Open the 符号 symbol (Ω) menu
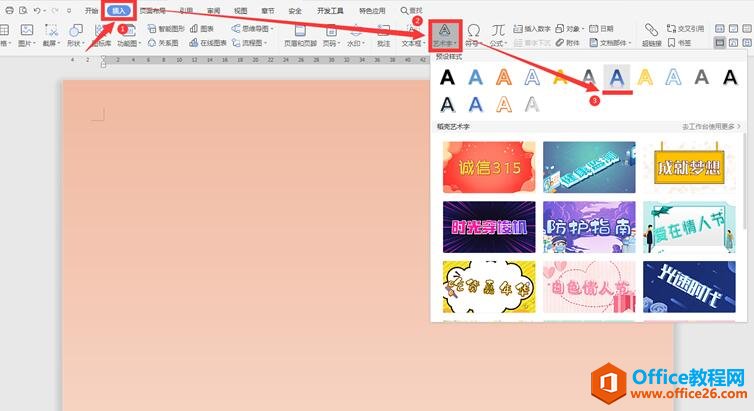 point(473,35)
